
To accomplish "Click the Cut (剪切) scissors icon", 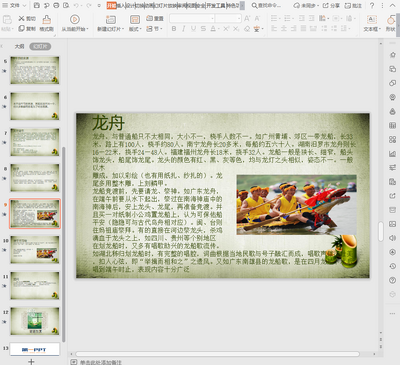I will coord(21,18).
